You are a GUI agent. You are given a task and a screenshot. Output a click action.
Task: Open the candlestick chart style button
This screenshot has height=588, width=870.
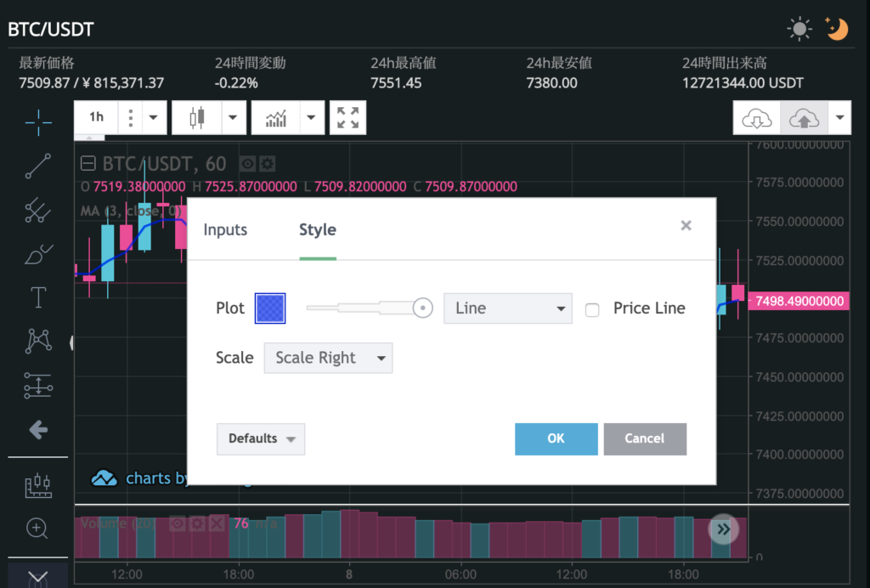point(197,117)
